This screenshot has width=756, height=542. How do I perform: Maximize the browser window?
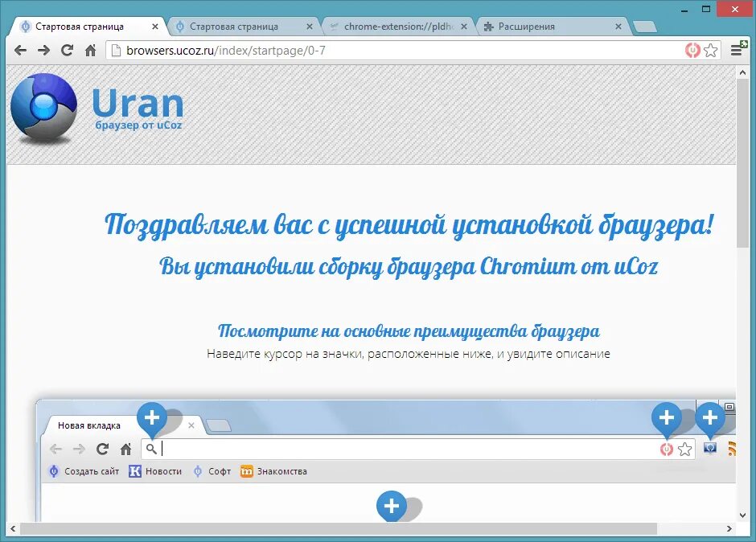(706, 9)
